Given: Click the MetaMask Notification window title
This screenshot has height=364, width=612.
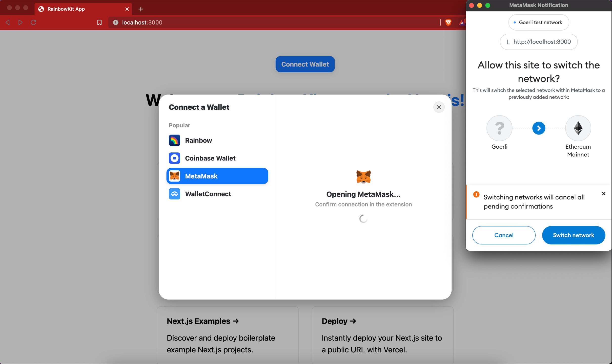Looking at the screenshot, I should click(x=539, y=5).
